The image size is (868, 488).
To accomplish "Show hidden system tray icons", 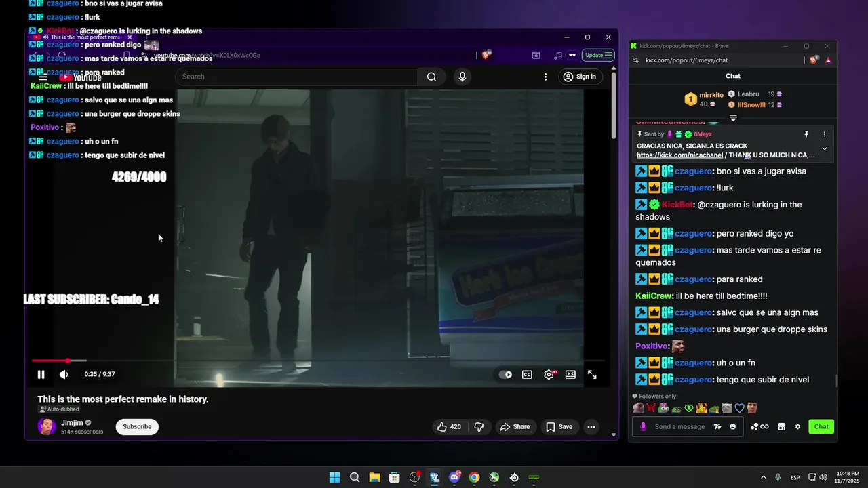I will 763,477.
